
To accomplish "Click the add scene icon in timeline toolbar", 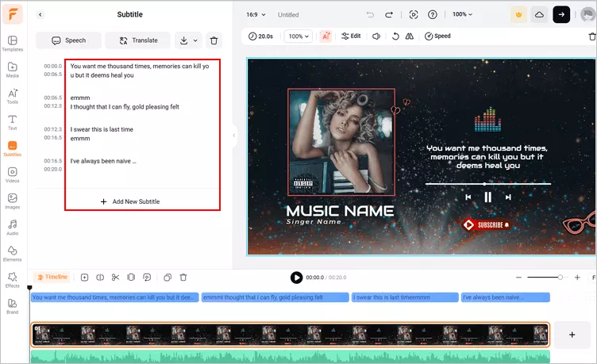I will pyautogui.click(x=84, y=278).
